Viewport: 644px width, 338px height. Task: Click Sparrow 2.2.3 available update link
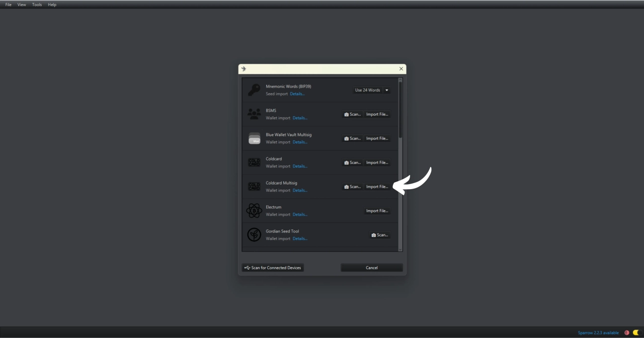coord(598,333)
